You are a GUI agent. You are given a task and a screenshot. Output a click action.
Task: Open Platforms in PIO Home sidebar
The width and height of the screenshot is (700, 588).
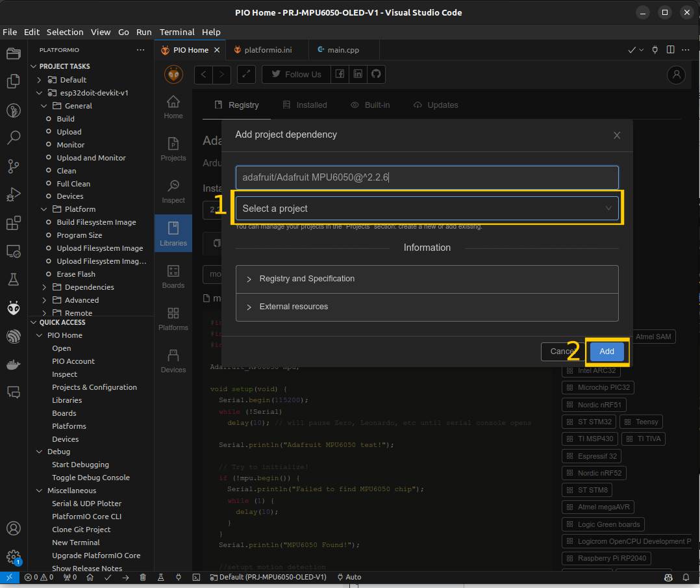pos(173,319)
